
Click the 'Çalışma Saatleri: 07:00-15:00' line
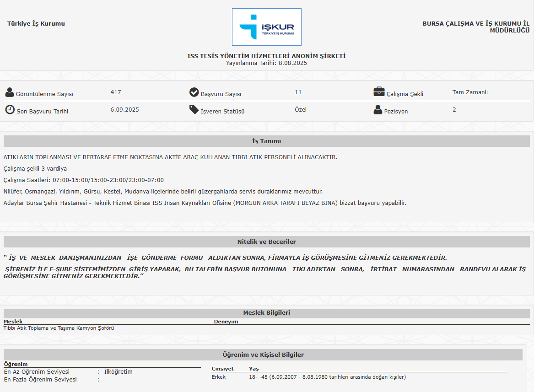tap(84, 180)
